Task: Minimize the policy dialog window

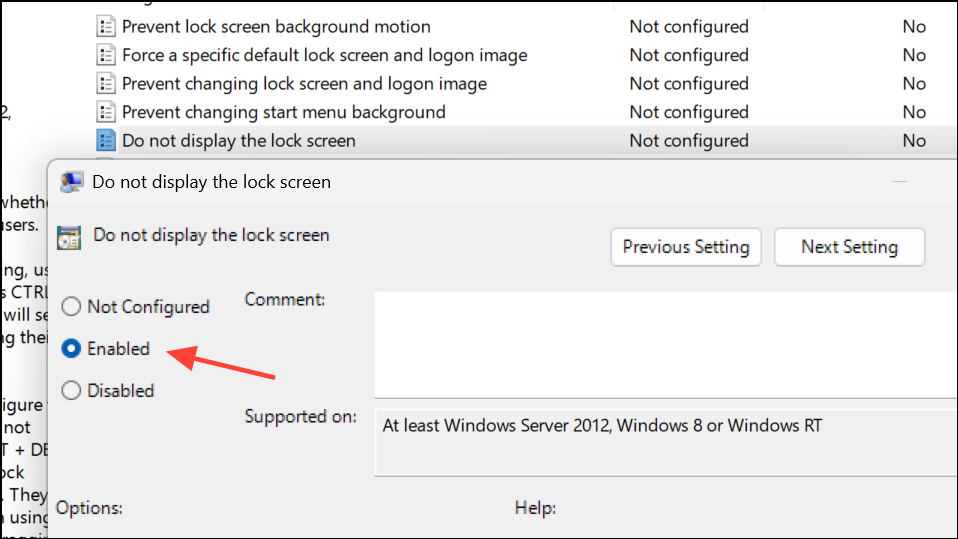Action: coord(899,182)
